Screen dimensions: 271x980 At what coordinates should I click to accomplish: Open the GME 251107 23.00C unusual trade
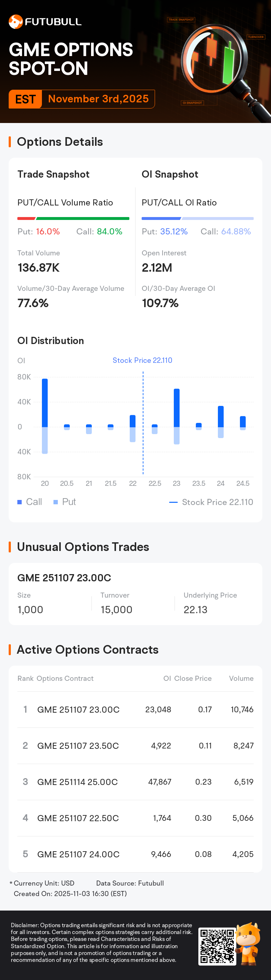pos(64,577)
